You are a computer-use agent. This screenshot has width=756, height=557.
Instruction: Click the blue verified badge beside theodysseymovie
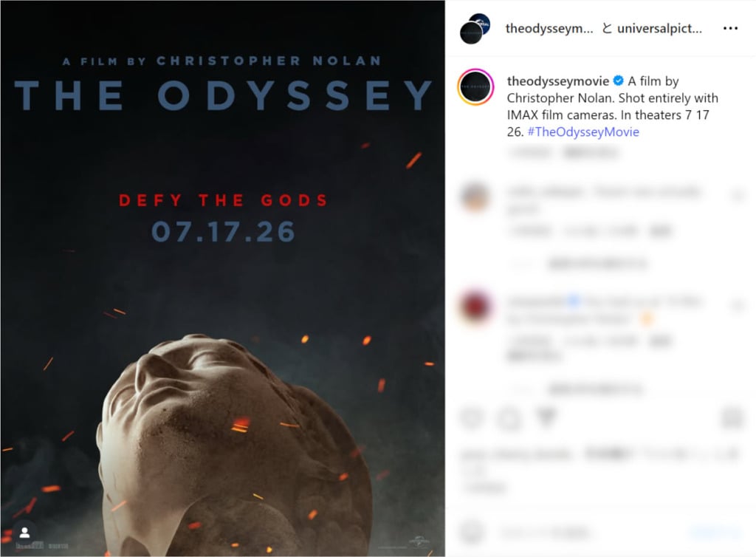(618, 81)
